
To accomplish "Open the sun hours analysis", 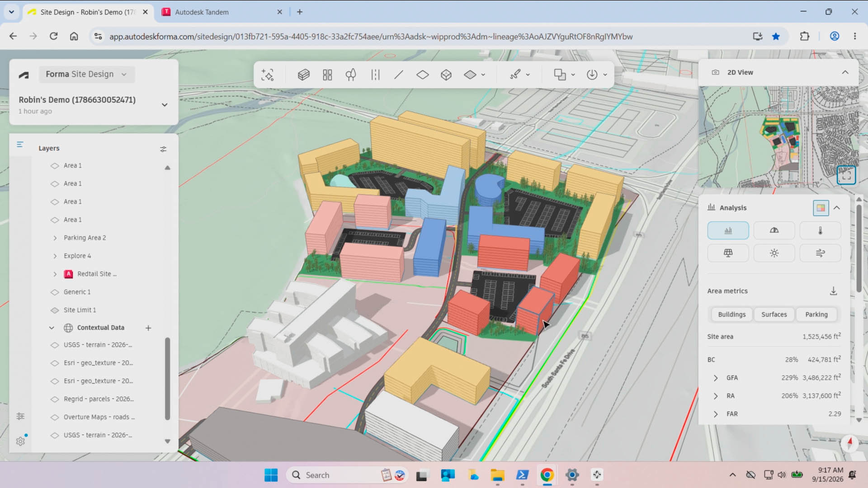I will (774, 253).
